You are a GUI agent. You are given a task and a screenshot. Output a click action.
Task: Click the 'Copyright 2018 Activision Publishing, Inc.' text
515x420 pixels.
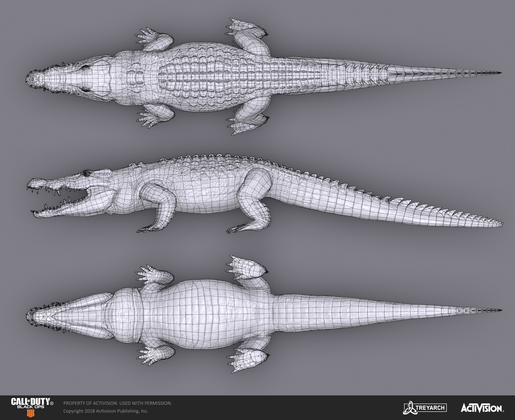click(x=106, y=411)
